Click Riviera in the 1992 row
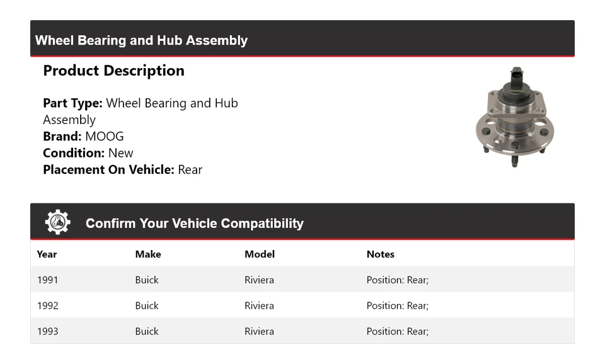This screenshot has height=364, width=605. tap(259, 305)
